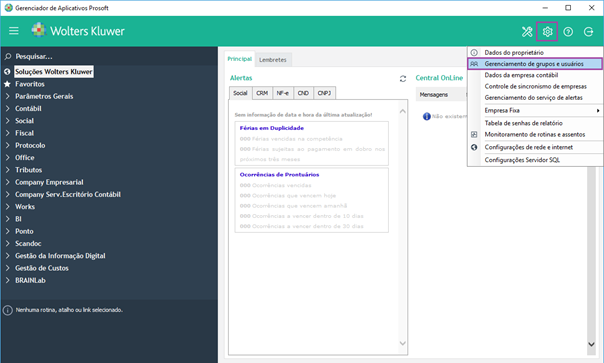This screenshot has height=363, width=604.
Task: Click the main panel scroll down arrow
Action: click(x=591, y=344)
